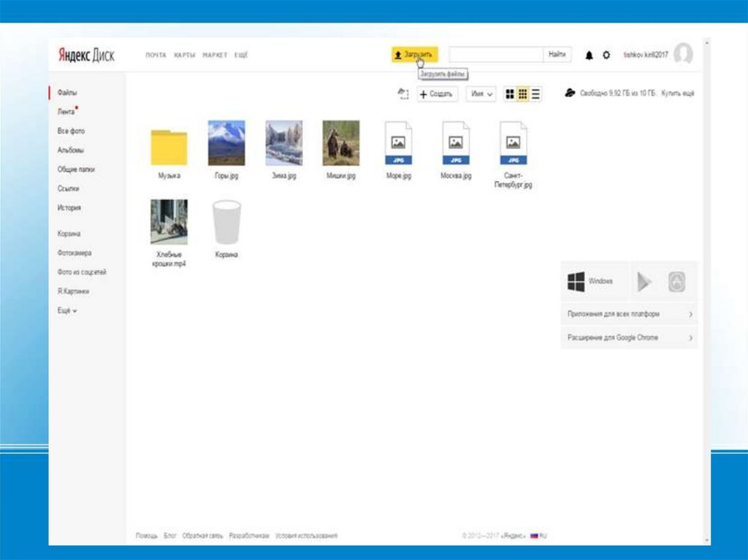Click the Яндекс Диск logo

click(x=86, y=55)
